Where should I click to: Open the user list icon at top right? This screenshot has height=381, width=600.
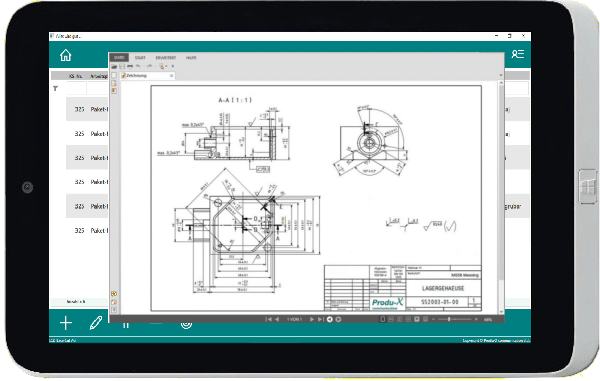pyautogui.click(x=517, y=54)
